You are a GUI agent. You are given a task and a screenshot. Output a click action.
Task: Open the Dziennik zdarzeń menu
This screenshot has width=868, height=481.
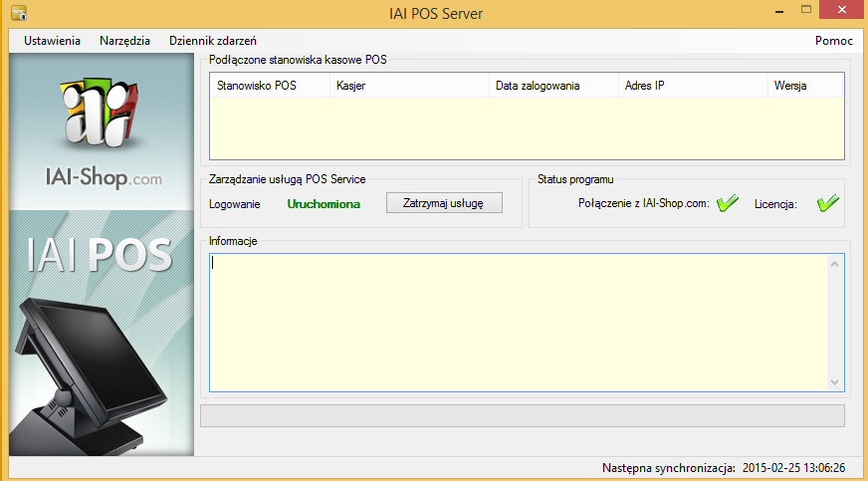pyautogui.click(x=213, y=41)
